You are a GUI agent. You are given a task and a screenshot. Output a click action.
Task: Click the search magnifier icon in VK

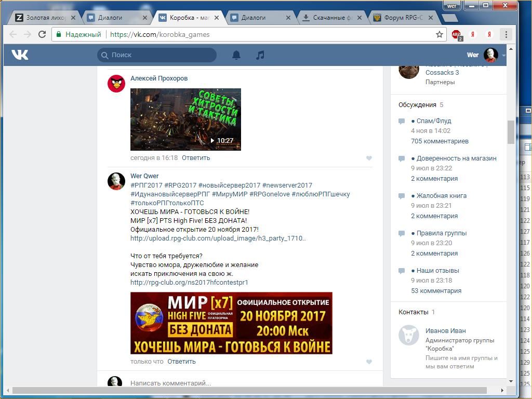point(105,55)
